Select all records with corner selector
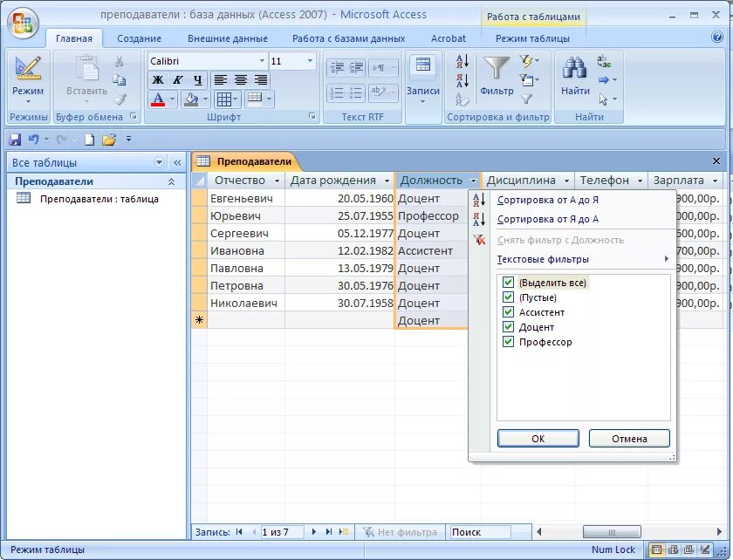 click(200, 181)
